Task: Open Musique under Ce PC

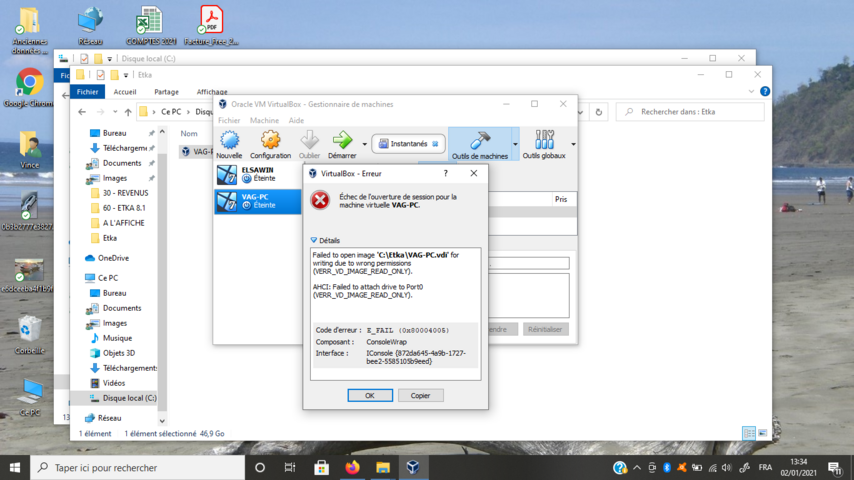Action: (x=118, y=338)
